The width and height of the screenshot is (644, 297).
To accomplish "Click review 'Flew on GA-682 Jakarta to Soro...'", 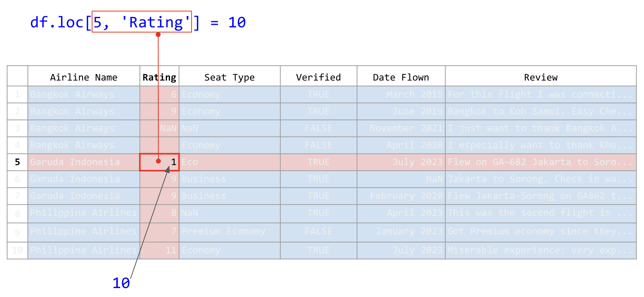I will click(541, 162).
